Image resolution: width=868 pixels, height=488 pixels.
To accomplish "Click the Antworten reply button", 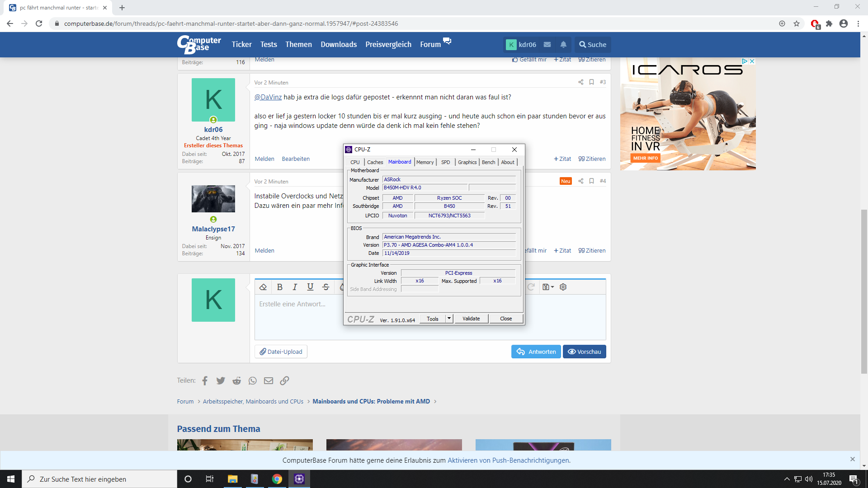I will [536, 352].
